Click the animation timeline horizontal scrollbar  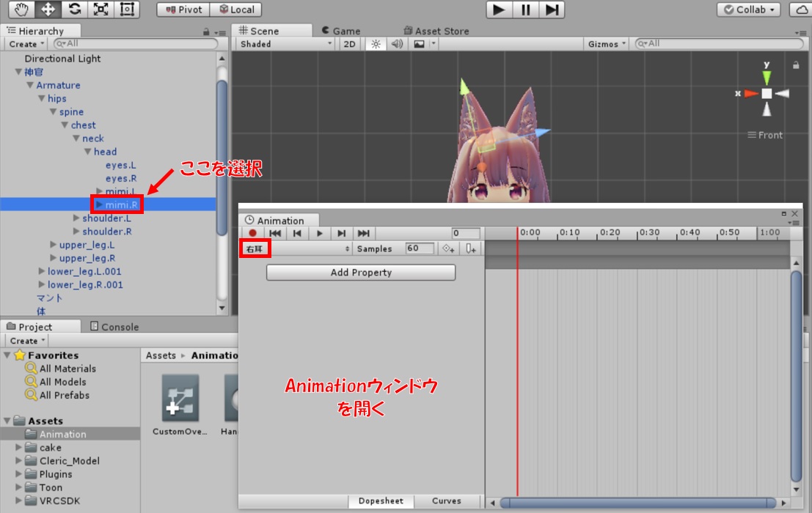click(x=638, y=503)
